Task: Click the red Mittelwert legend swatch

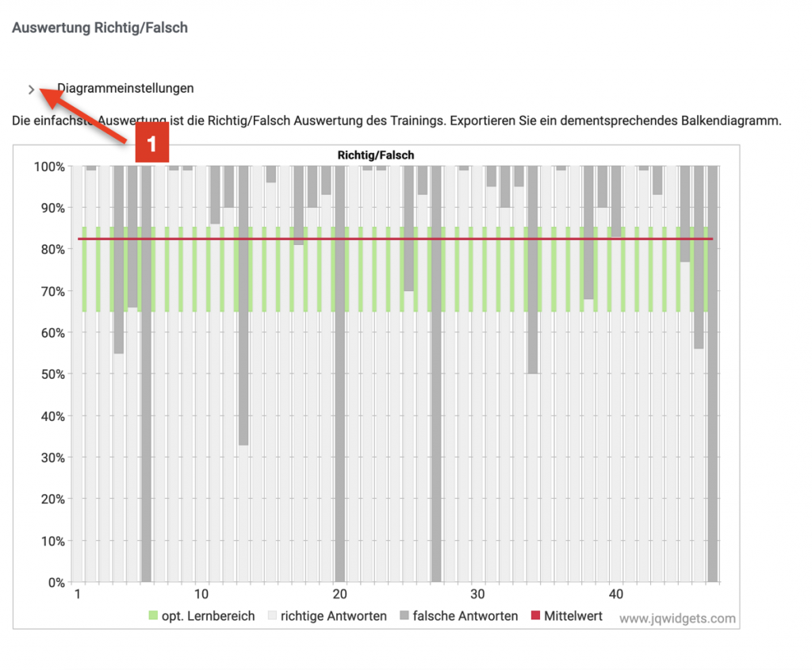Action: (536, 616)
